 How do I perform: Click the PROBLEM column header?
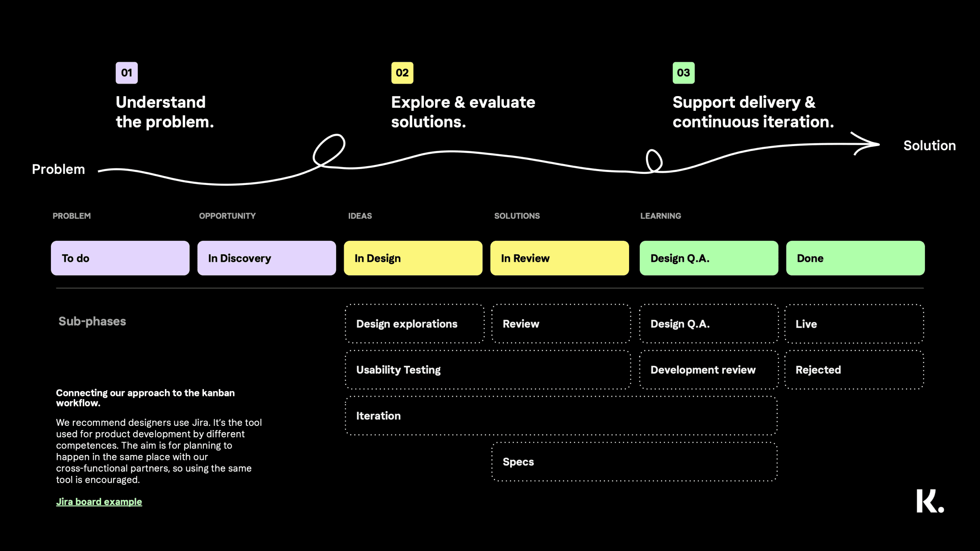point(72,216)
